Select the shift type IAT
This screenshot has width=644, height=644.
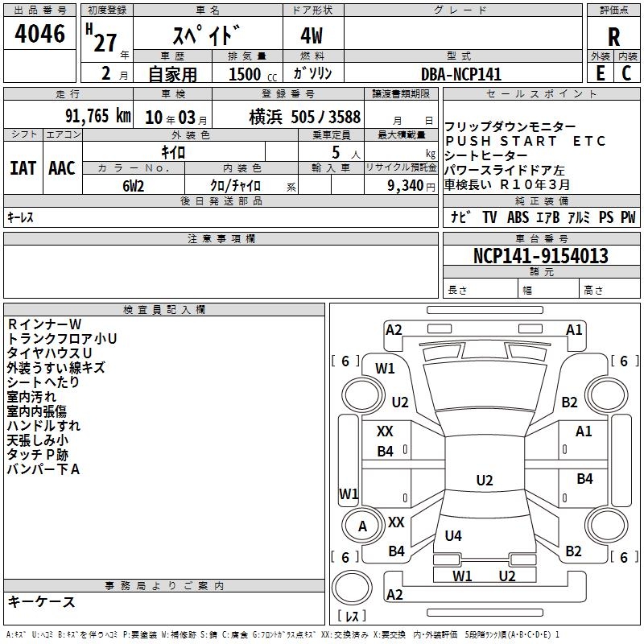(x=23, y=168)
